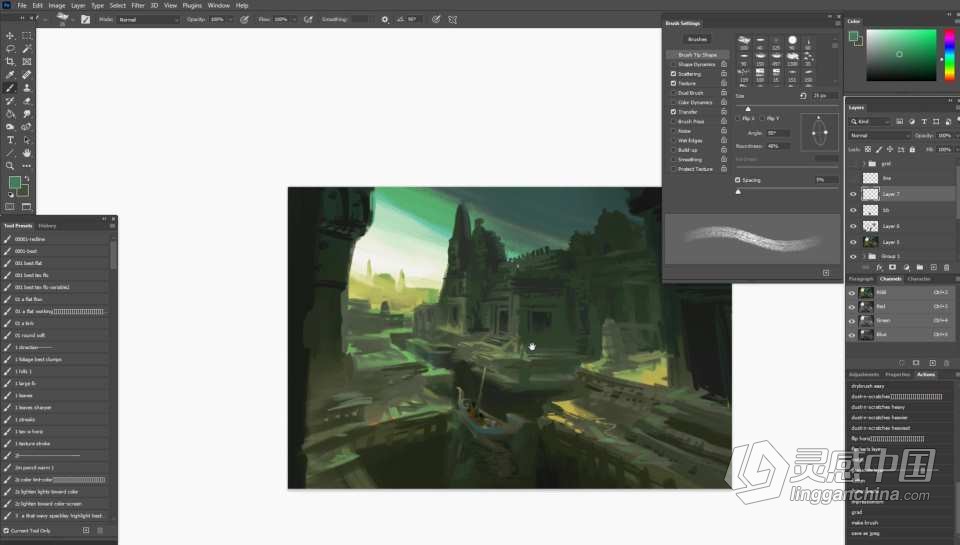Uncheck the Transfer checkbox

pos(673,112)
